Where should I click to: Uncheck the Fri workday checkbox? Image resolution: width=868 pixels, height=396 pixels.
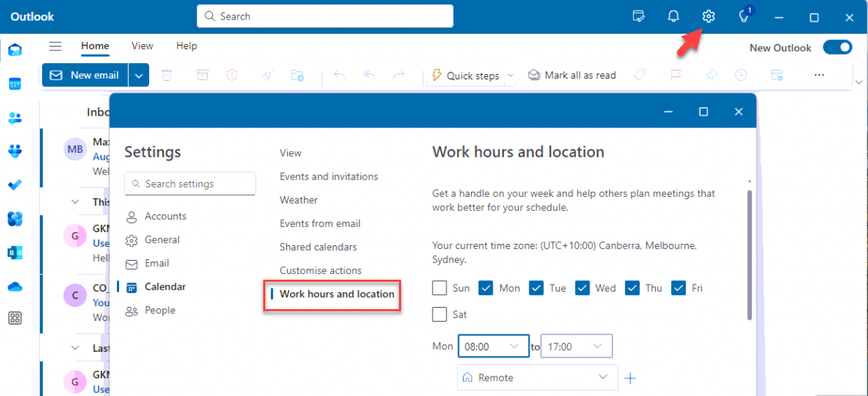click(678, 288)
